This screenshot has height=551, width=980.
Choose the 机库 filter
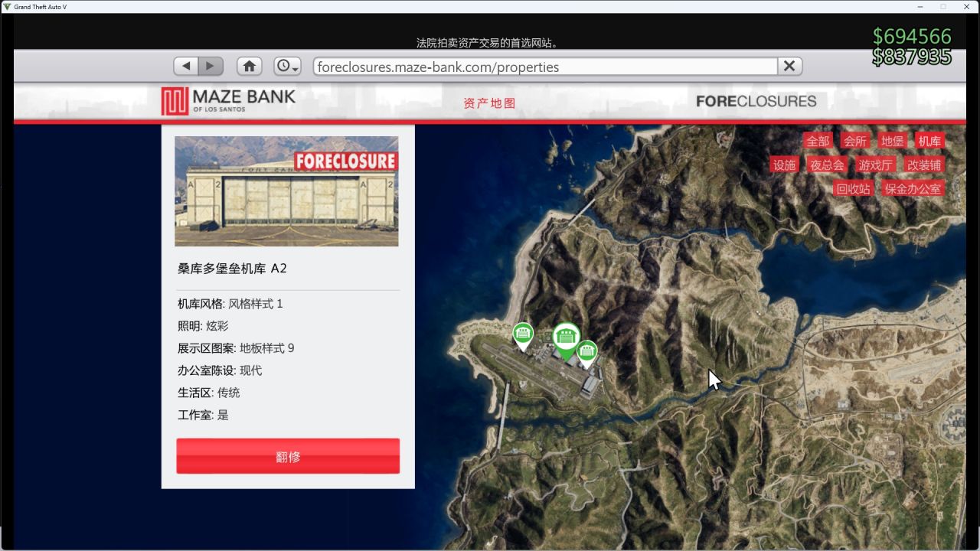930,141
